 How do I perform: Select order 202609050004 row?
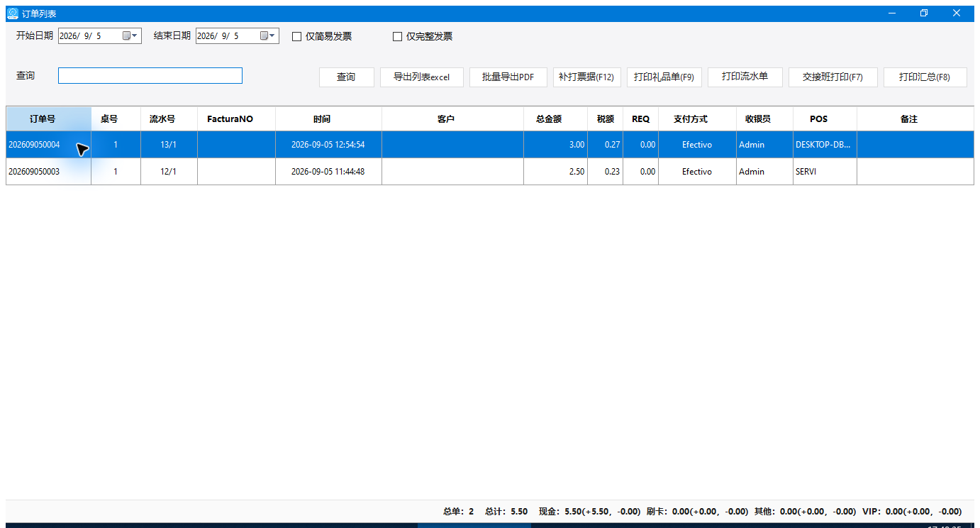490,145
